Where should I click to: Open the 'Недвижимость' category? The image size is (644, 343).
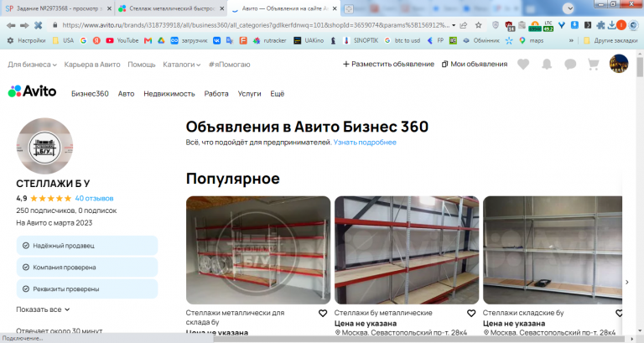[x=169, y=94]
